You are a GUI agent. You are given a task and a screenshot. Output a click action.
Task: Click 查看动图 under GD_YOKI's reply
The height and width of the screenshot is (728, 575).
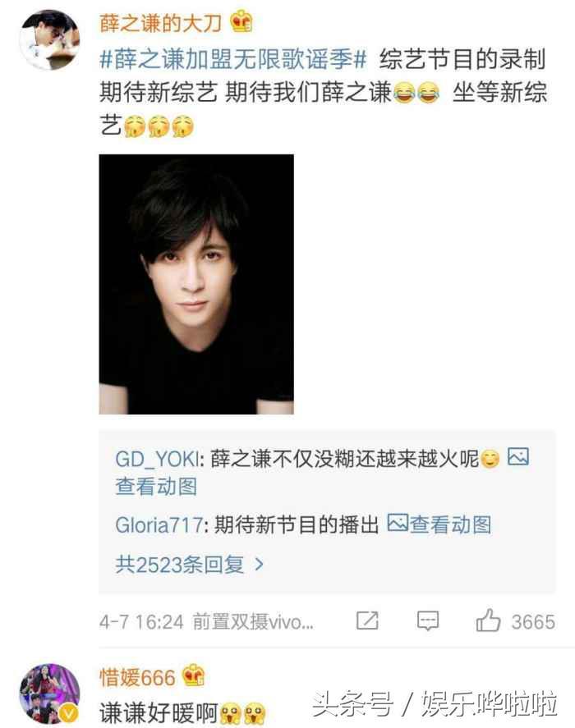156,487
